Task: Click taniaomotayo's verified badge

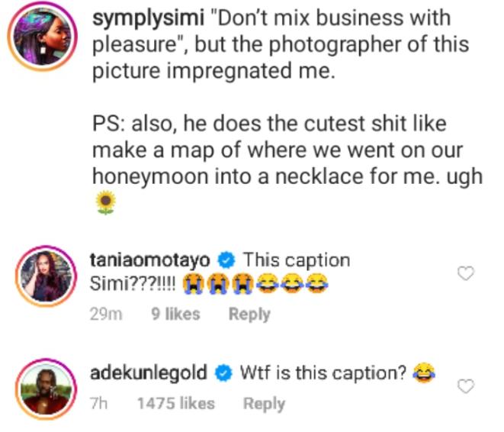Action: coord(230,260)
